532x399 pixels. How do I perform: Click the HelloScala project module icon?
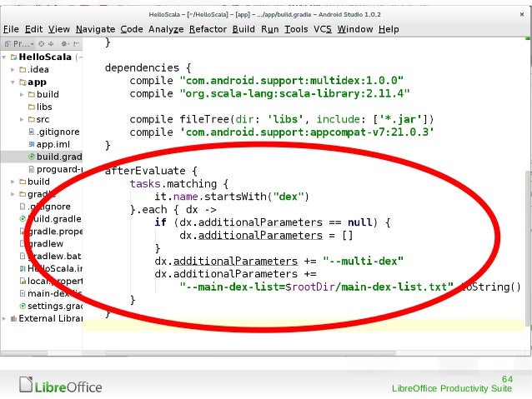point(13,57)
